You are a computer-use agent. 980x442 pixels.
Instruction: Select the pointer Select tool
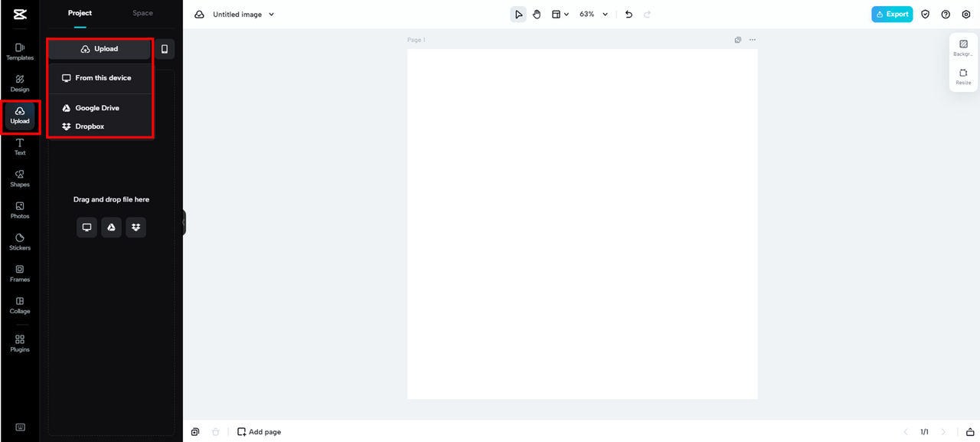click(x=518, y=14)
